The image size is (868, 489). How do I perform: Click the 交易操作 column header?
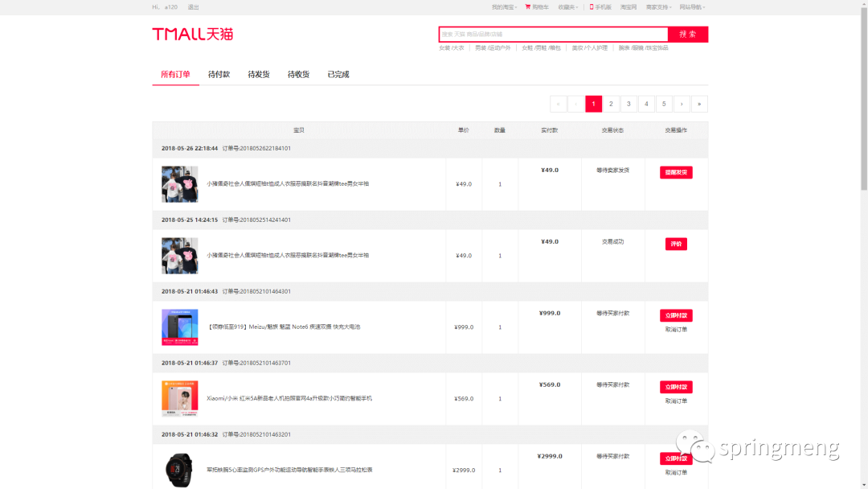676,131
